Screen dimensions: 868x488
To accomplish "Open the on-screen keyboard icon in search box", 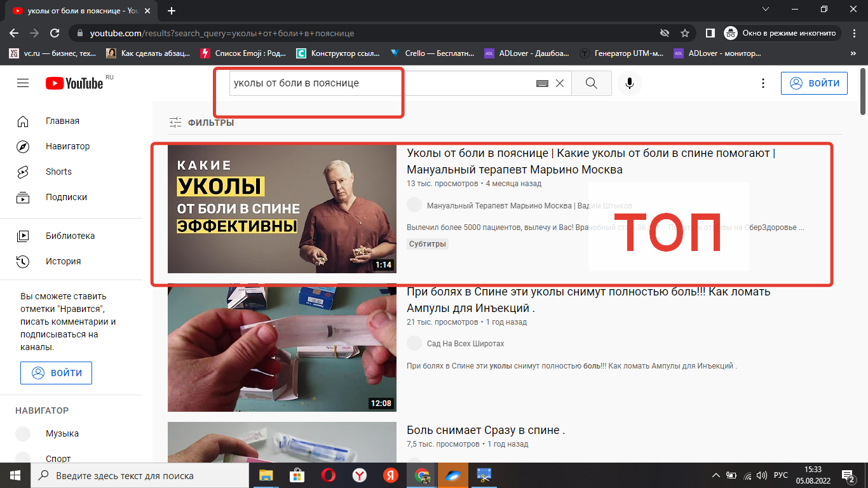I will [x=542, y=83].
